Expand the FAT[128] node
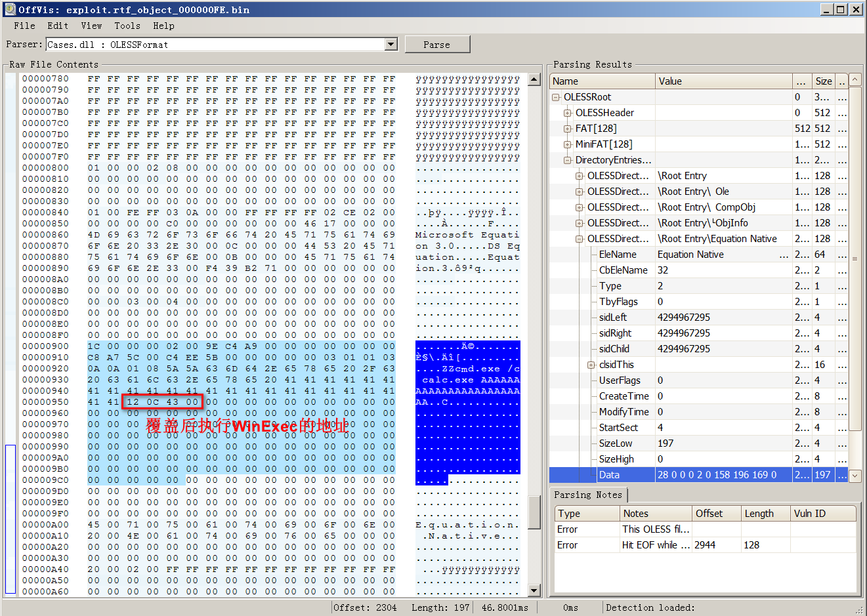This screenshot has height=616, width=867. point(568,129)
